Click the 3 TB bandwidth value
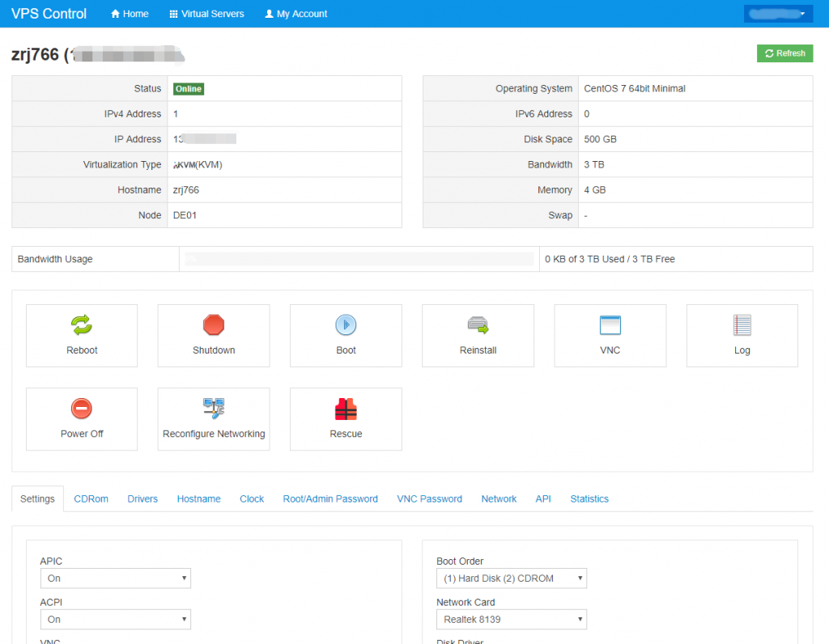Image resolution: width=829 pixels, height=644 pixels. pyautogui.click(x=593, y=164)
